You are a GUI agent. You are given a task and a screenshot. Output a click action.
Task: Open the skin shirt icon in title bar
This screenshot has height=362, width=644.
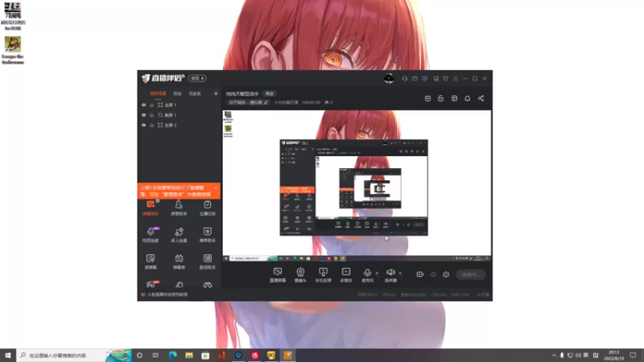pyautogui.click(x=446, y=78)
